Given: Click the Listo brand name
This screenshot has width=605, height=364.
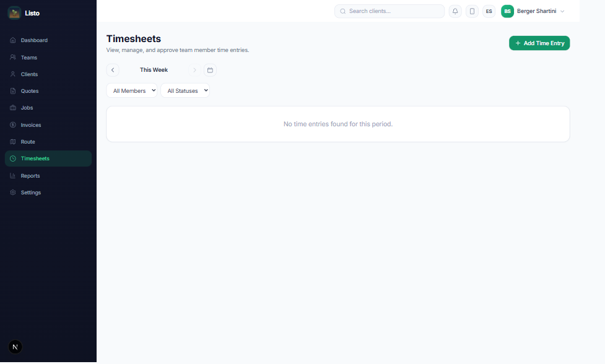Looking at the screenshot, I should 32,13.
